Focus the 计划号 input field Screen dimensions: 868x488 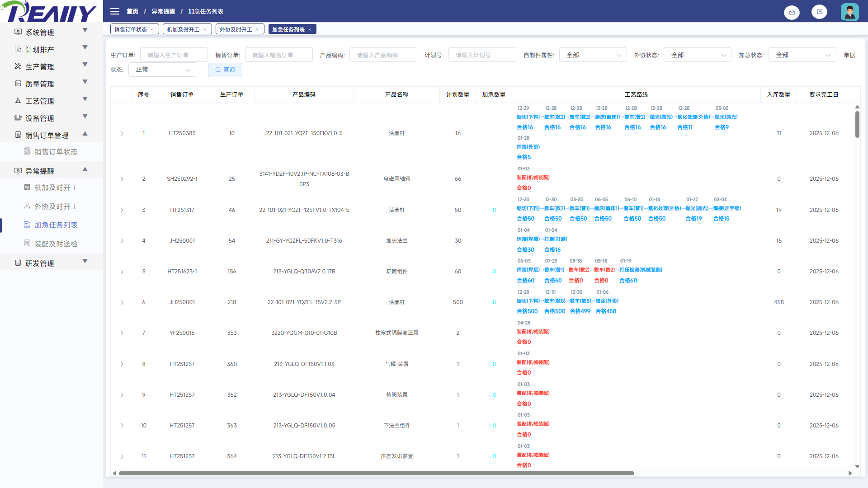point(482,55)
